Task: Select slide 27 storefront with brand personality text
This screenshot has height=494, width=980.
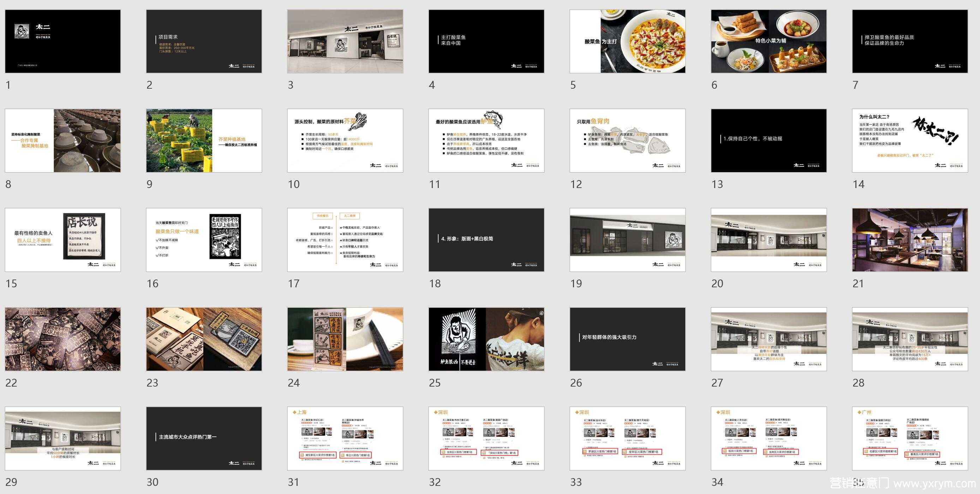Action: coord(769,339)
